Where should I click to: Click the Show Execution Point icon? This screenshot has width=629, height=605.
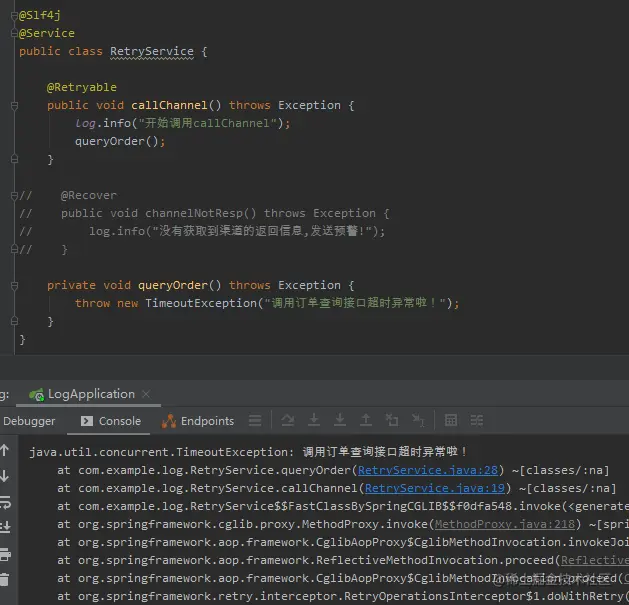[255, 420]
